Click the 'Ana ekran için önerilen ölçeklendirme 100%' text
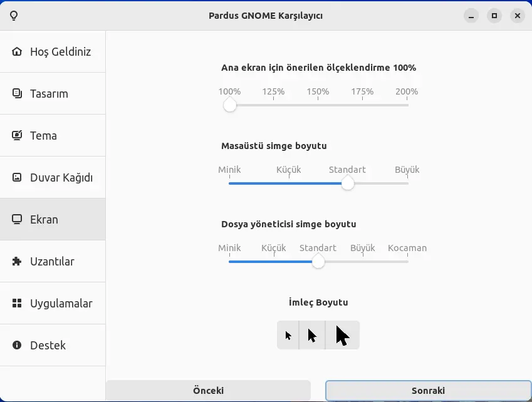The height and width of the screenshot is (402, 532). (318, 68)
